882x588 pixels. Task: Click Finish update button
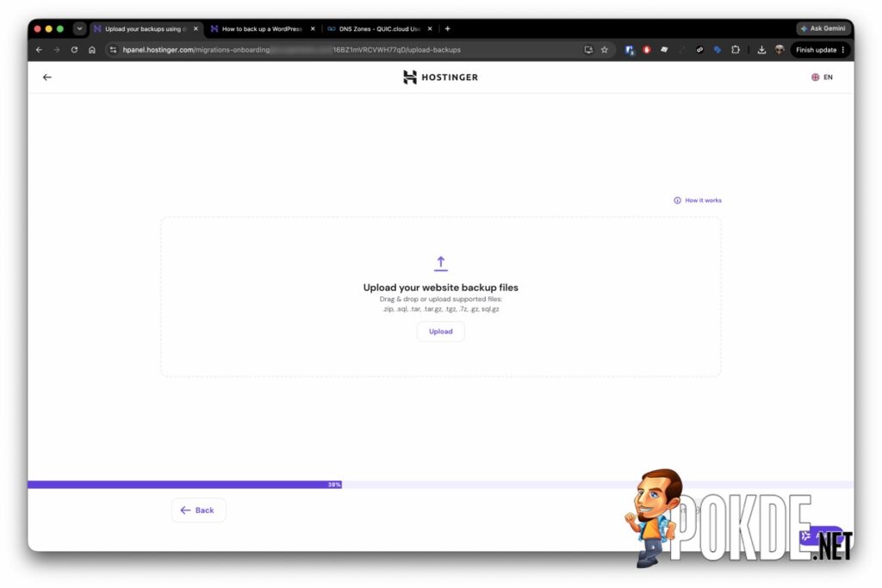820,49
